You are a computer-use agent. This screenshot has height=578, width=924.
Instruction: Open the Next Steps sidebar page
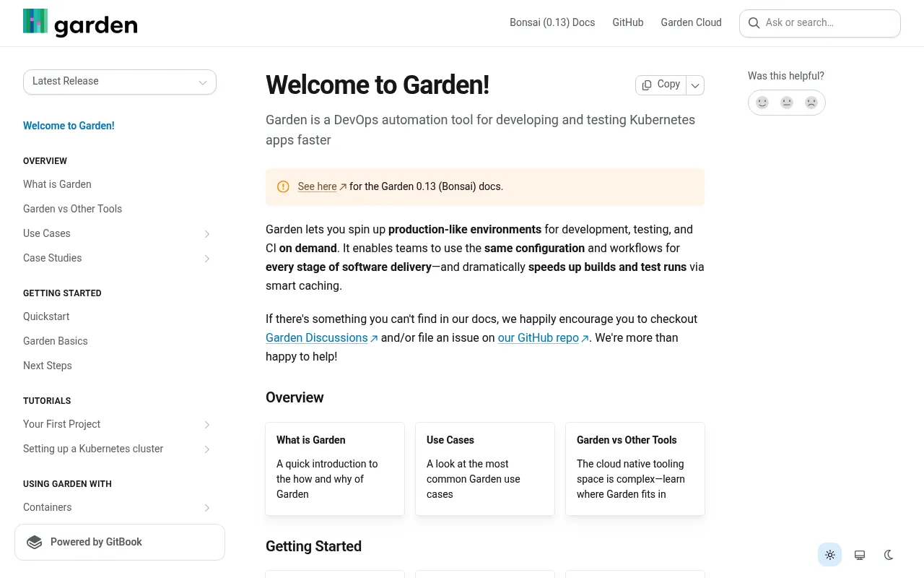(x=48, y=366)
